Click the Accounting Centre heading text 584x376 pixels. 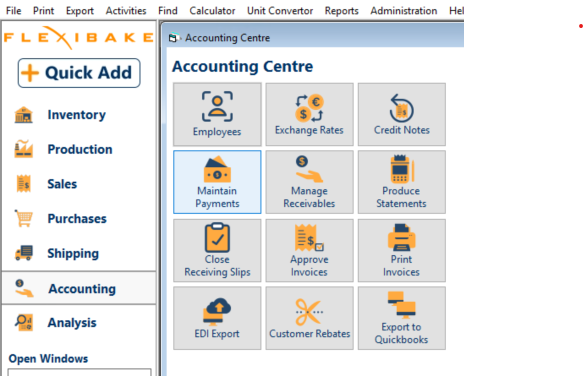[x=242, y=67]
